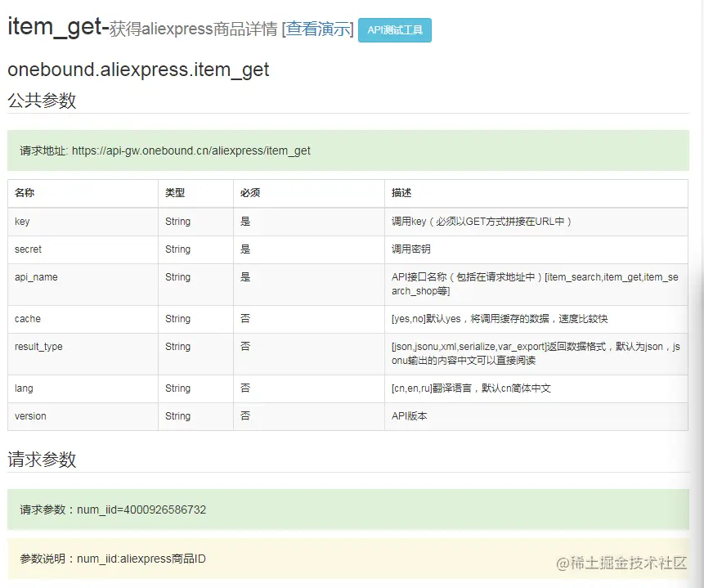This screenshot has width=704, height=588.
Task: Select the num_iid=4000926586732 request parameter text
Action: [141, 509]
